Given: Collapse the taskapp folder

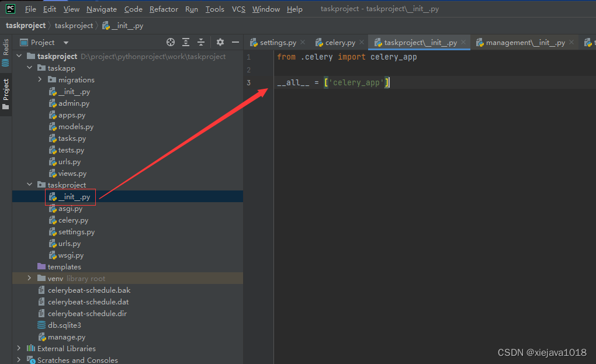Looking at the screenshot, I should coord(29,68).
